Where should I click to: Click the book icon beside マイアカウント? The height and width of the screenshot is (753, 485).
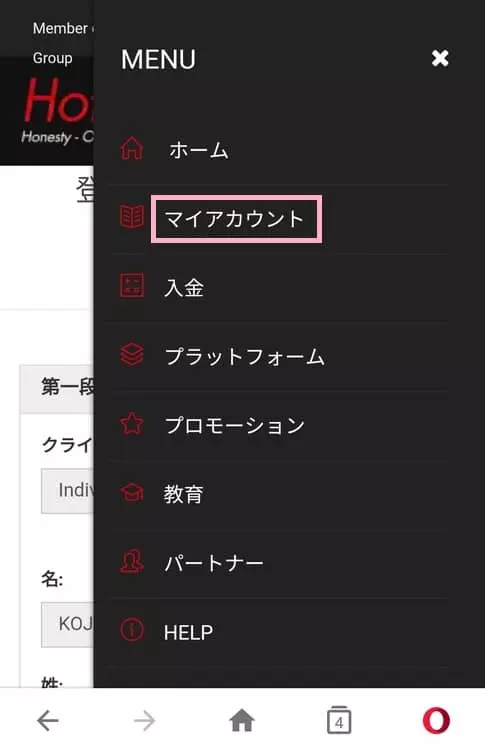pyautogui.click(x=132, y=217)
